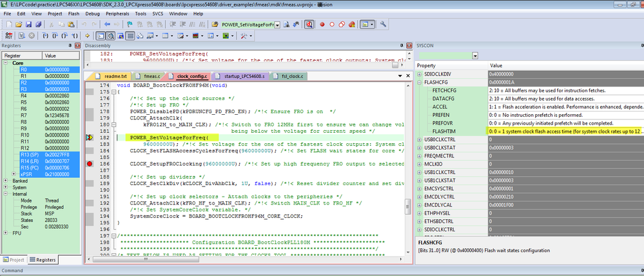
Task: Collapse the FLASHCFG register node
Action: [x=419, y=82]
